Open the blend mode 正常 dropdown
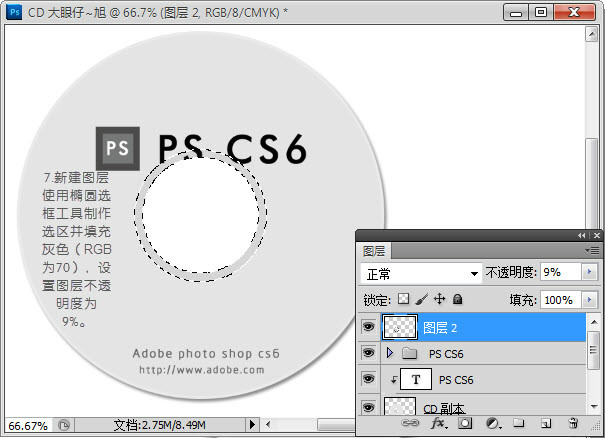Image resolution: width=605 pixels, height=438 pixels. click(x=420, y=273)
